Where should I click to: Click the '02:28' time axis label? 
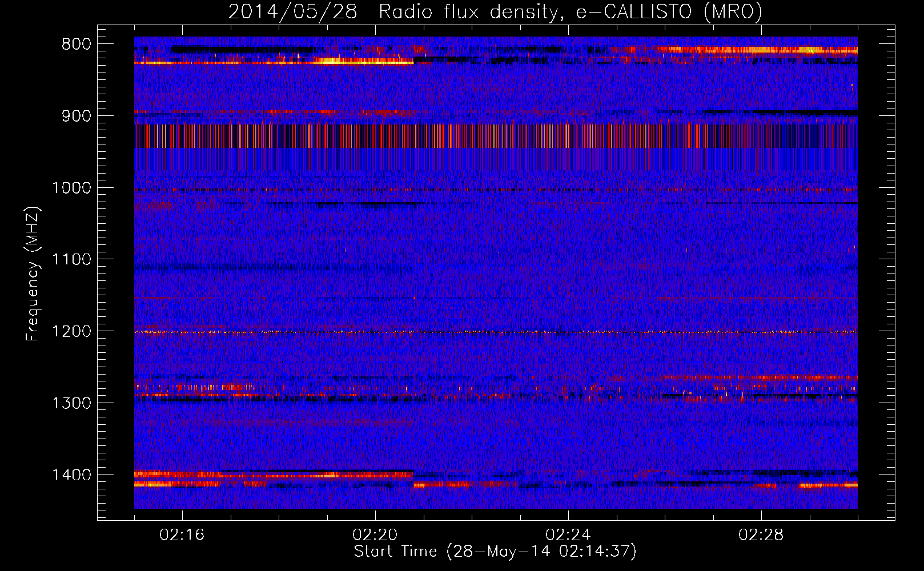click(x=761, y=535)
